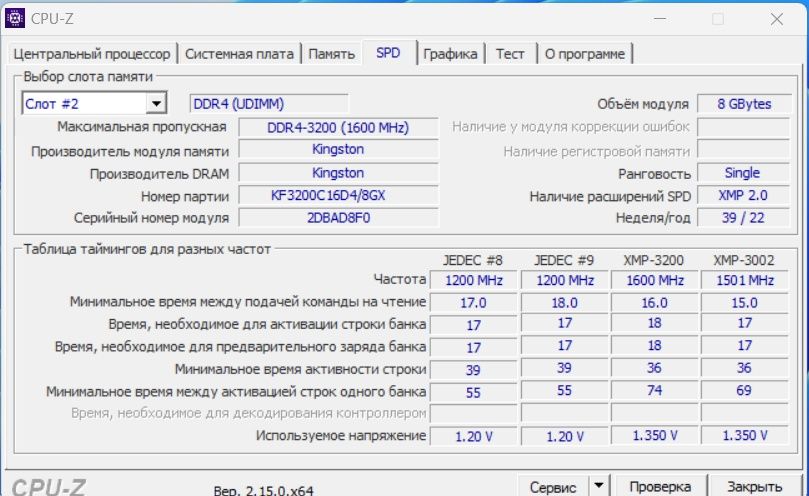809x496 pixels.
Task: Click the Сервис button
Action: [553, 486]
